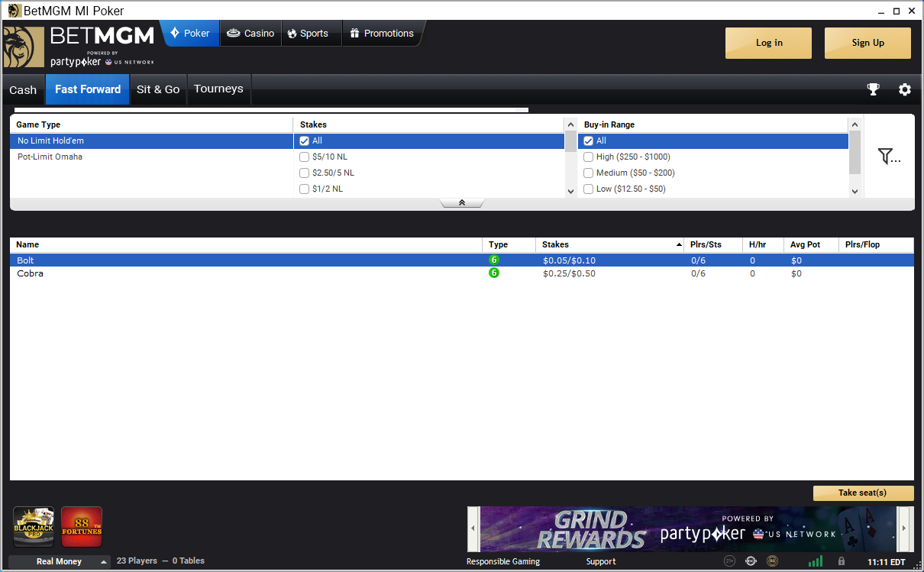Click the Sign Up button
The width and height of the screenshot is (924, 572).
click(x=867, y=44)
